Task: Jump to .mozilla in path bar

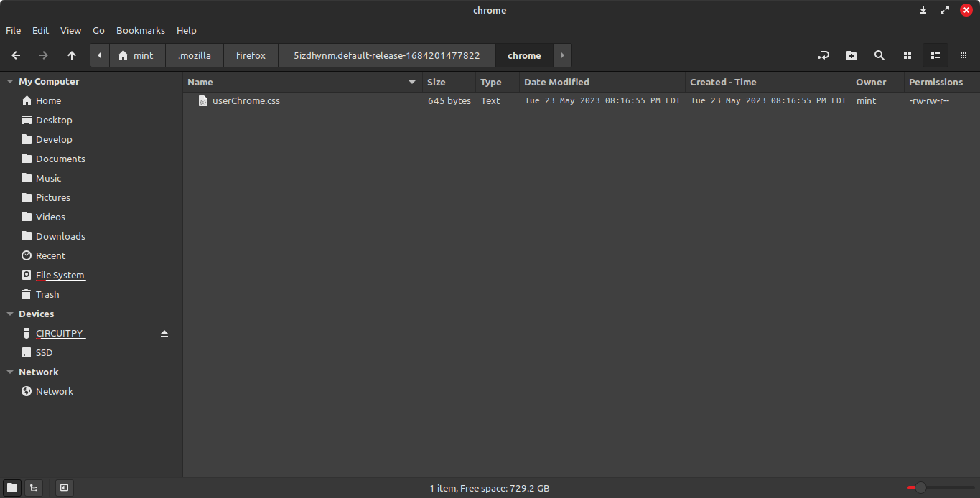Action: pos(195,55)
